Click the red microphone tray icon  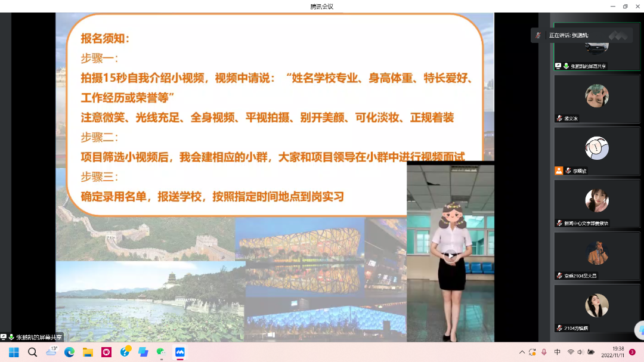pyautogui.click(x=544, y=352)
